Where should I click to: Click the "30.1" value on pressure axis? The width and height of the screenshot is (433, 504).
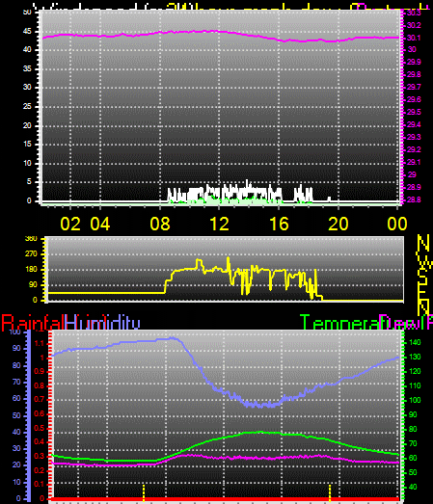(x=414, y=38)
